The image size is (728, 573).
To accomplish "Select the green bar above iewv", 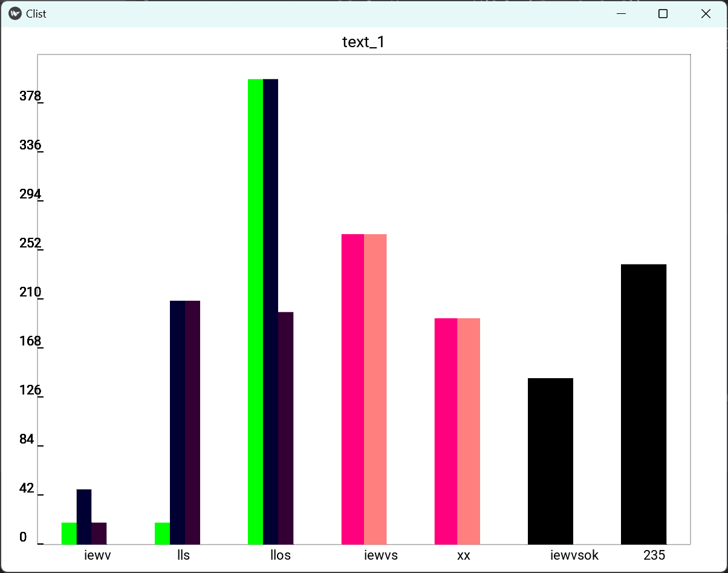I will (x=69, y=533).
